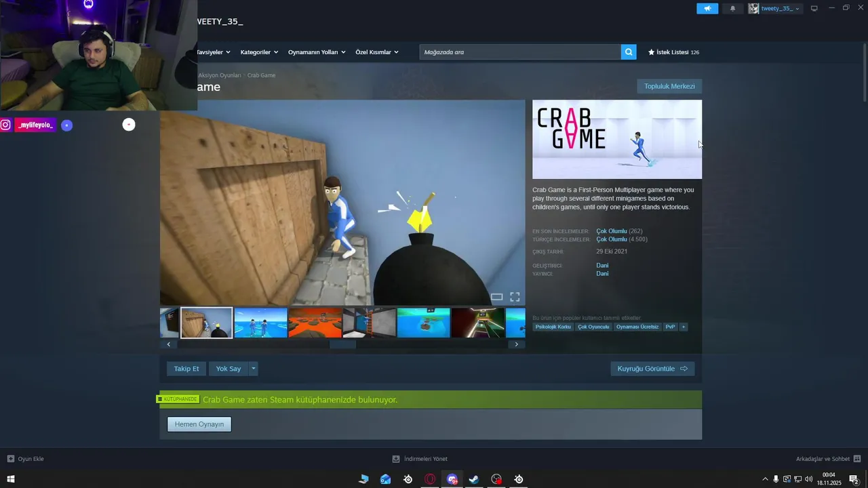Click the Takip Et button
The width and height of the screenshot is (868, 488).
[x=186, y=369]
